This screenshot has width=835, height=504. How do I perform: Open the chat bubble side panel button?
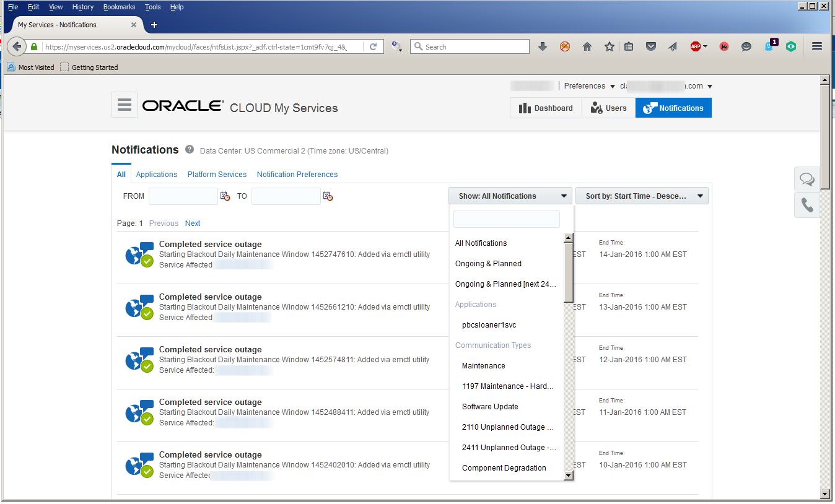coord(807,180)
